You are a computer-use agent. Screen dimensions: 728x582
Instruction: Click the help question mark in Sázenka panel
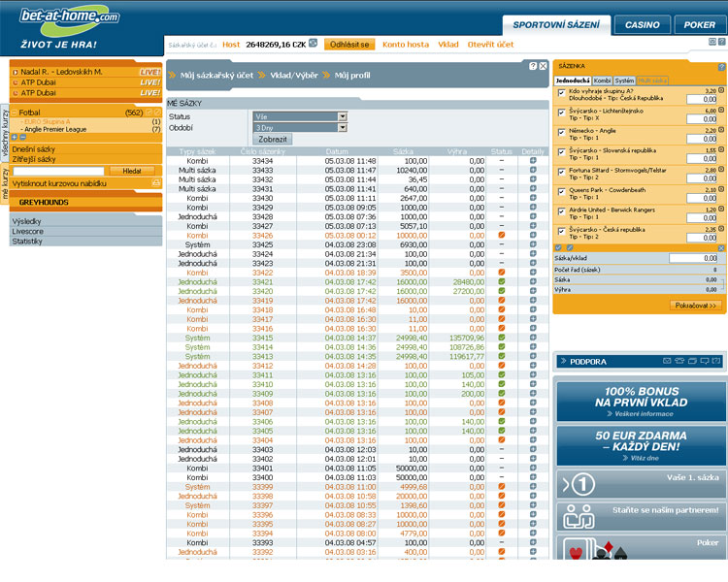721,68
